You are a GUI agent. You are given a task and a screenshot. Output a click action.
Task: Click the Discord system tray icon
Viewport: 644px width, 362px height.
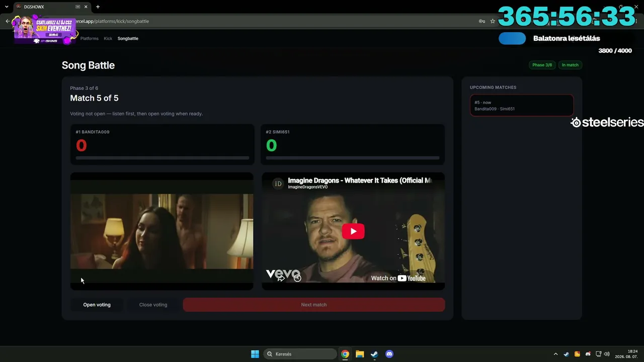click(x=588, y=354)
